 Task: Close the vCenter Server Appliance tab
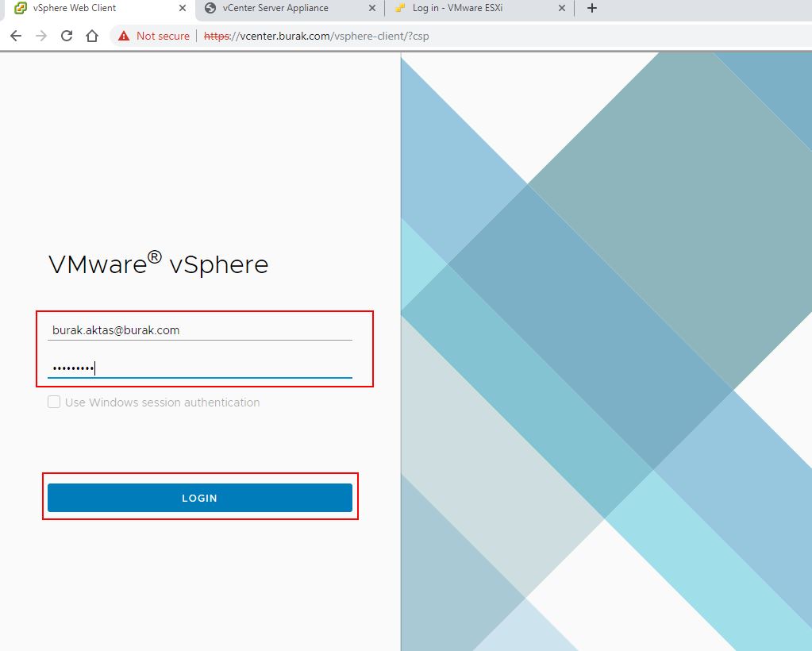point(372,8)
